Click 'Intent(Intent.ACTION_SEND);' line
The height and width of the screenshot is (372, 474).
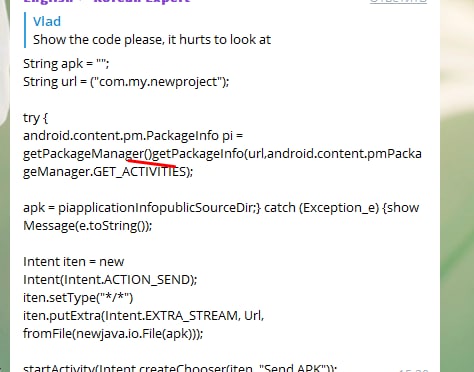click(110, 279)
